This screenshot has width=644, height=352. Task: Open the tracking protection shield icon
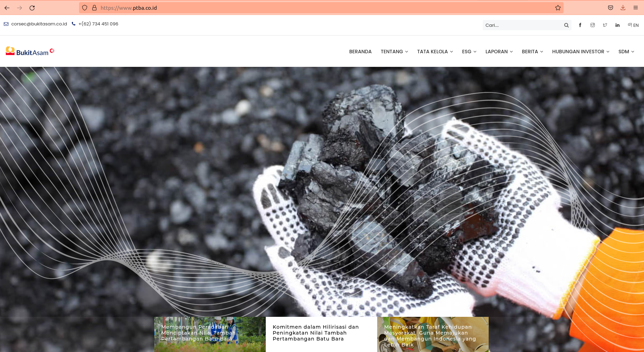point(85,8)
